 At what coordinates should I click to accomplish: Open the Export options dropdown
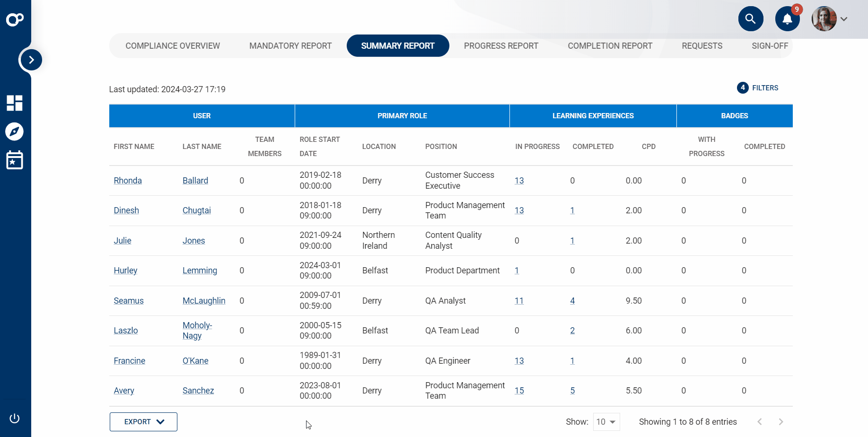143,421
